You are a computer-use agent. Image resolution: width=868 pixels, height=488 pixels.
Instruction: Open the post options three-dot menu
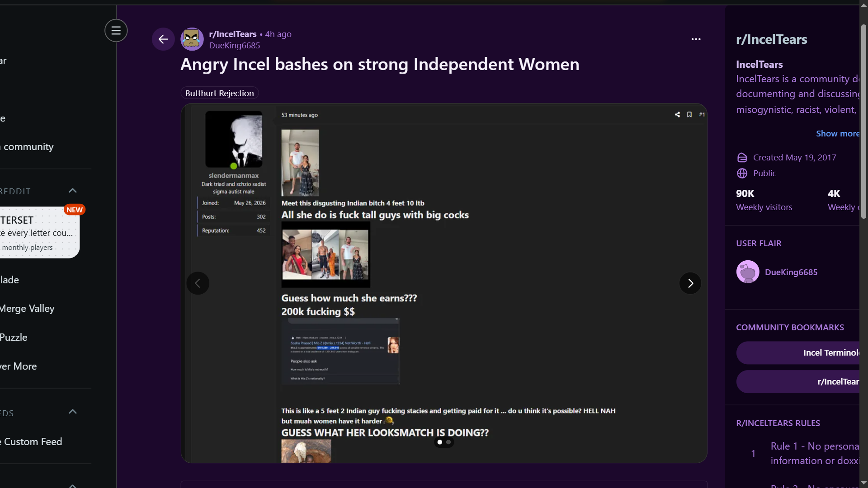[696, 39]
